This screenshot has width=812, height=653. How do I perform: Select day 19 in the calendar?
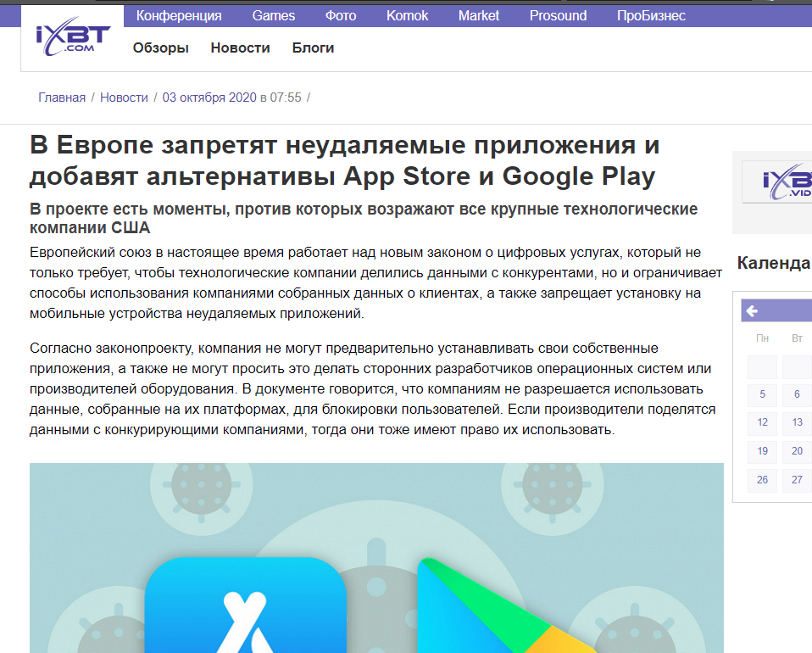click(x=762, y=451)
